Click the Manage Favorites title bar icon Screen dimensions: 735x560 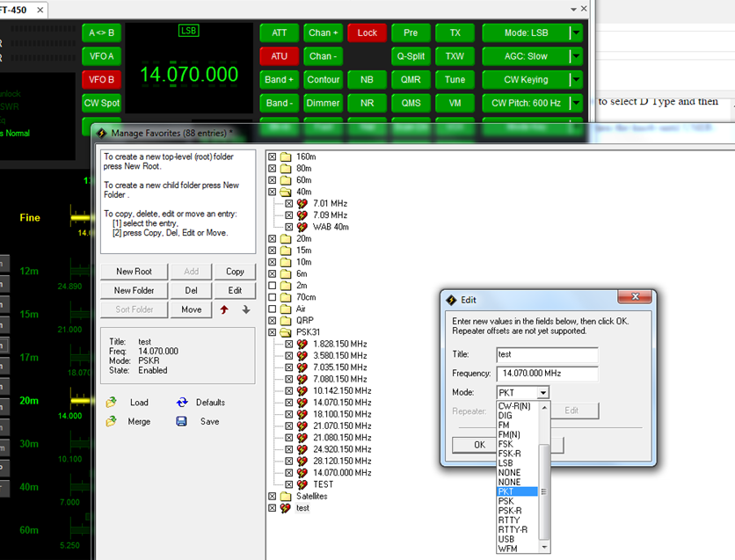point(101,133)
